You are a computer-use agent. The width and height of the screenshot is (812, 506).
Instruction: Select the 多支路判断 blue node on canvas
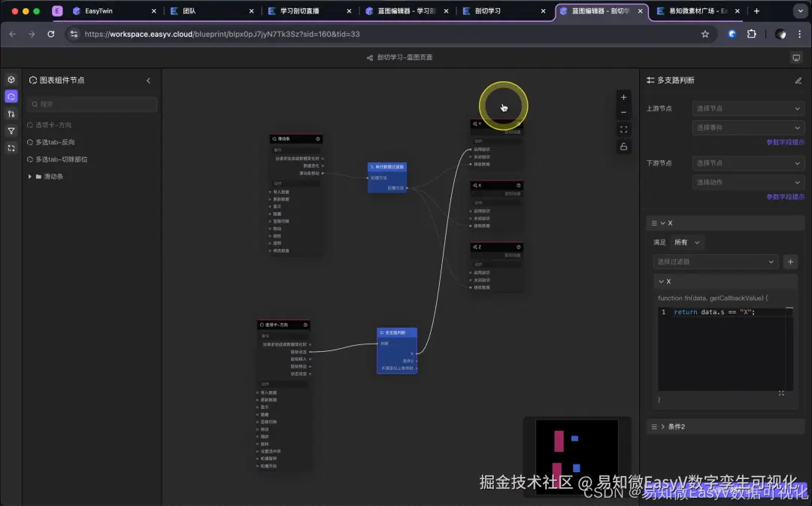(397, 350)
